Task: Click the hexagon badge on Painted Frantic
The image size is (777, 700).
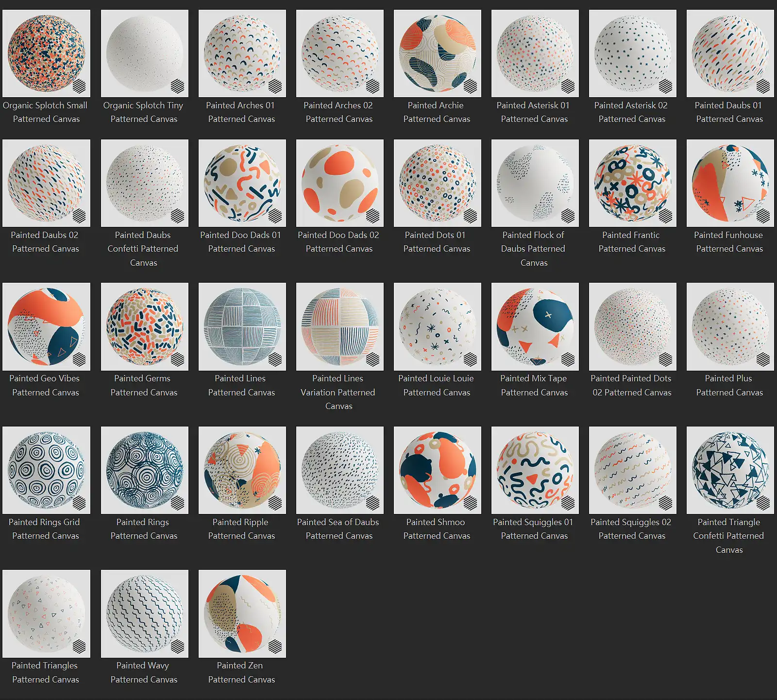Action: coord(665,216)
